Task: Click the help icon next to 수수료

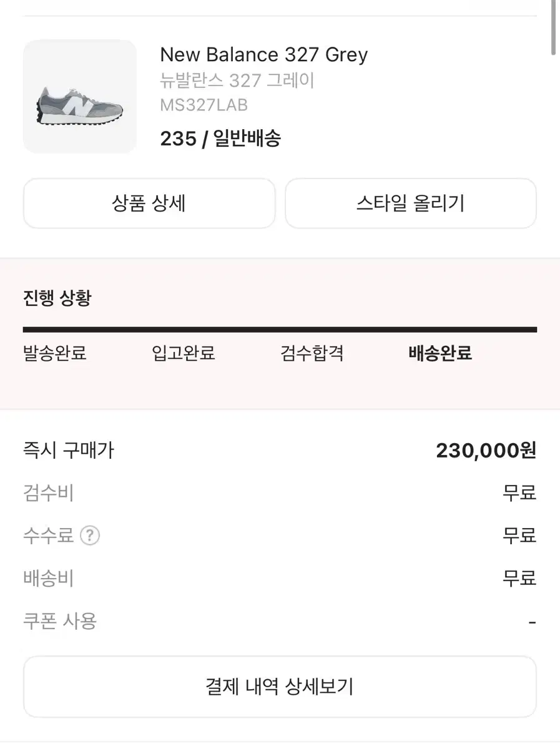Action: [90, 536]
